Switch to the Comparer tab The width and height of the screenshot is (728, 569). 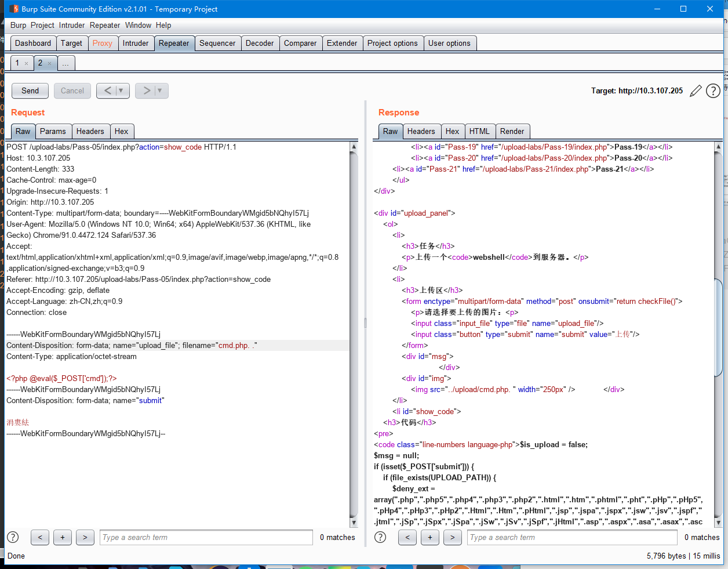click(x=300, y=43)
